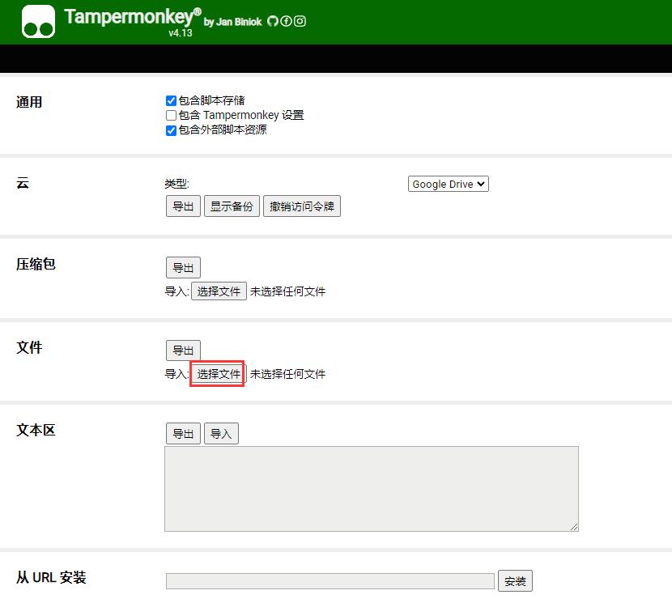
Task: Click the 显示备份 button
Action: [232, 206]
